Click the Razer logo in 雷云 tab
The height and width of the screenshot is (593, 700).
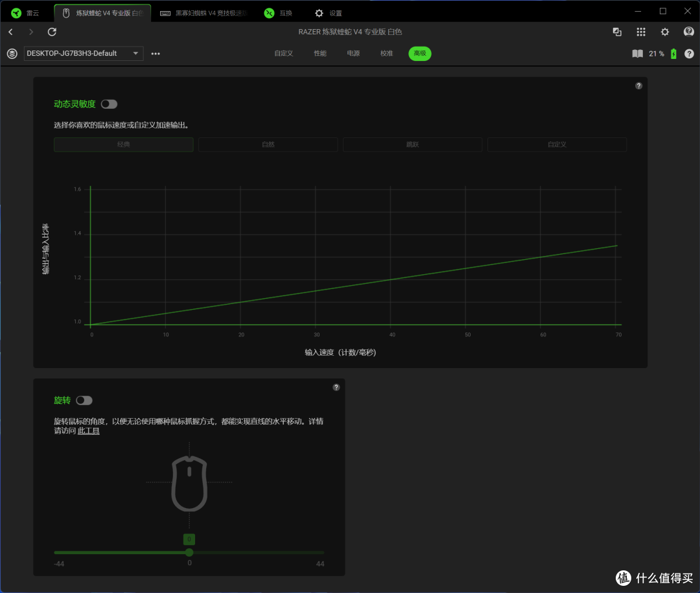tap(16, 13)
